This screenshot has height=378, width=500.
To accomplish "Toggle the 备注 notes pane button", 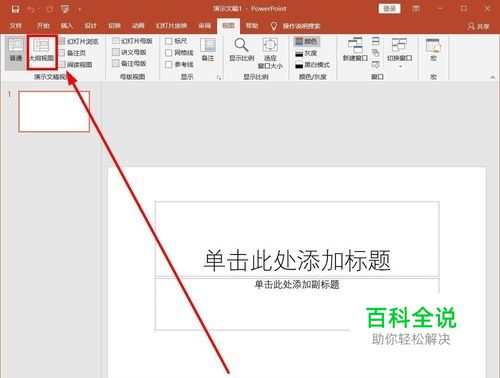I will click(208, 50).
